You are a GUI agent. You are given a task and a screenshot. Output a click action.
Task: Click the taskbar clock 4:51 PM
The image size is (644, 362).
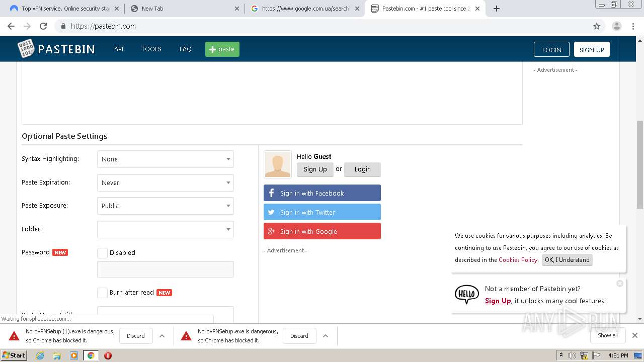click(x=618, y=355)
